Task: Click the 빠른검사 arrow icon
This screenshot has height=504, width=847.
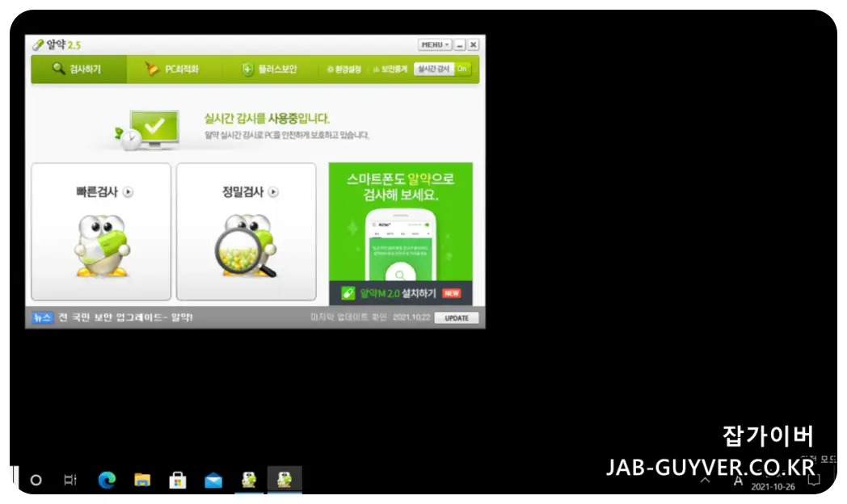Action: tap(128, 192)
